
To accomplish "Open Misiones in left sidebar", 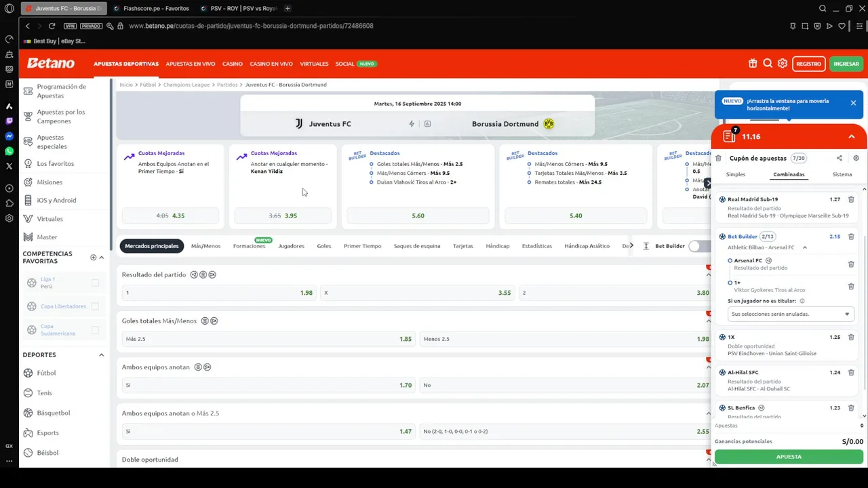I will [50, 182].
